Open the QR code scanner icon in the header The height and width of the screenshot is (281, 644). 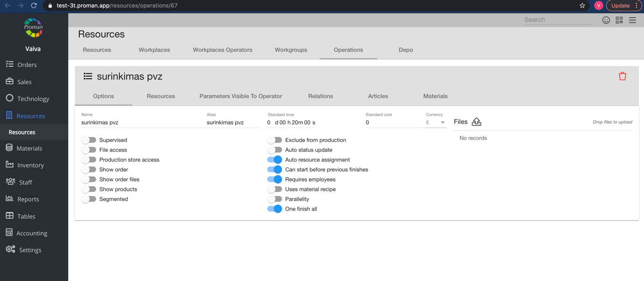[619, 20]
